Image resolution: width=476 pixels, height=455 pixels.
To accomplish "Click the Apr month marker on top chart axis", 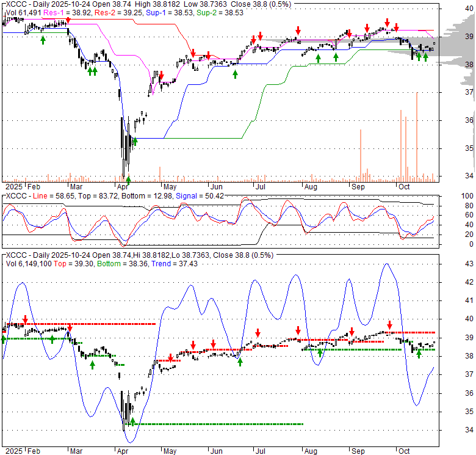I will pyautogui.click(x=123, y=186).
